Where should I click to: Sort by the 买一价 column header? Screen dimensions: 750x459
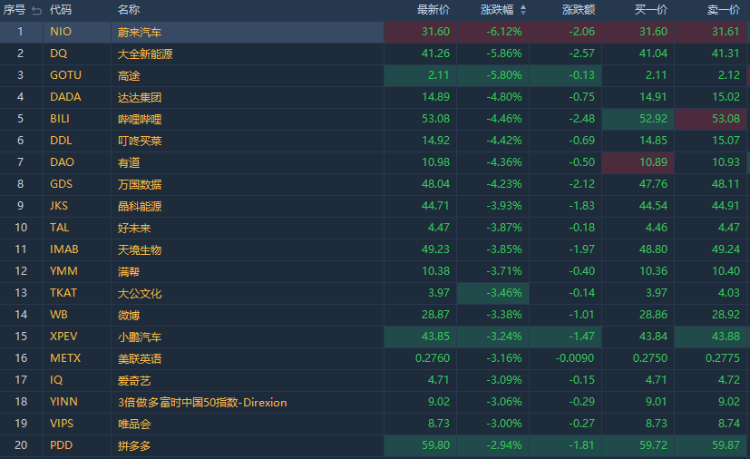[652, 10]
